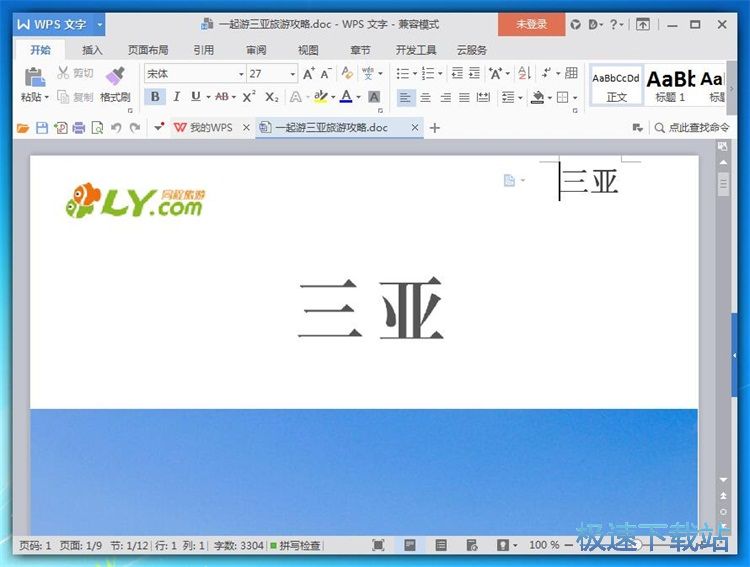
Task: Open the borders dropdown arrow
Action: (575, 98)
